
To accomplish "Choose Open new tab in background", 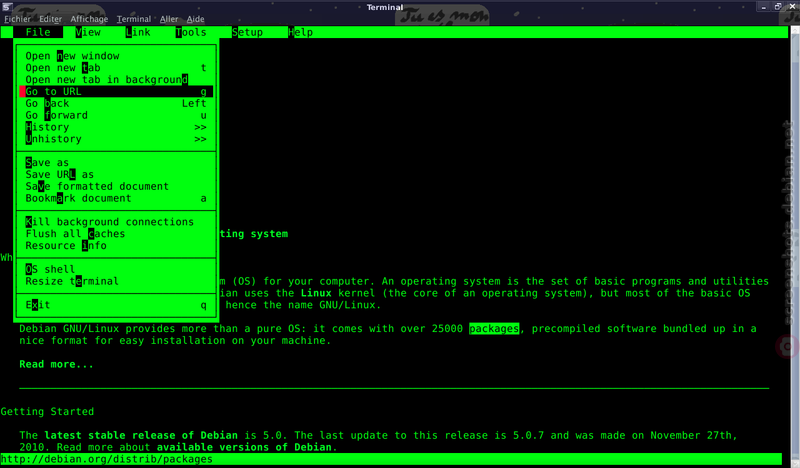I will click(116, 80).
